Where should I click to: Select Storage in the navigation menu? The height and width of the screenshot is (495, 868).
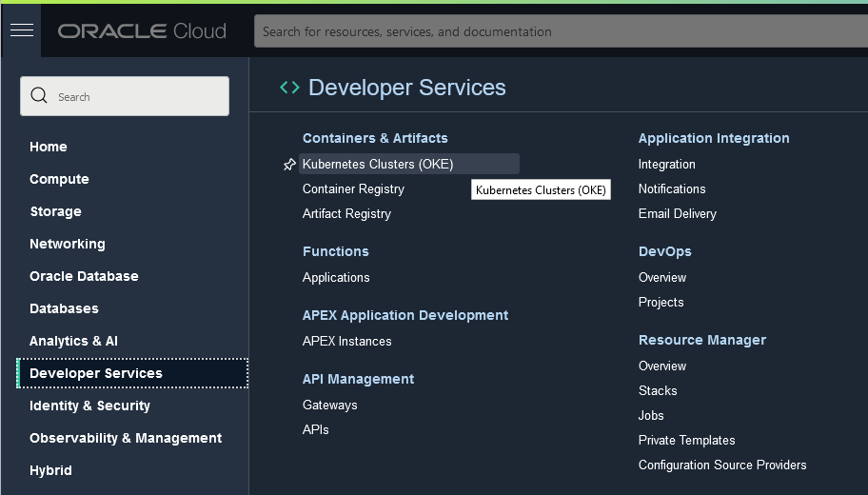(55, 211)
